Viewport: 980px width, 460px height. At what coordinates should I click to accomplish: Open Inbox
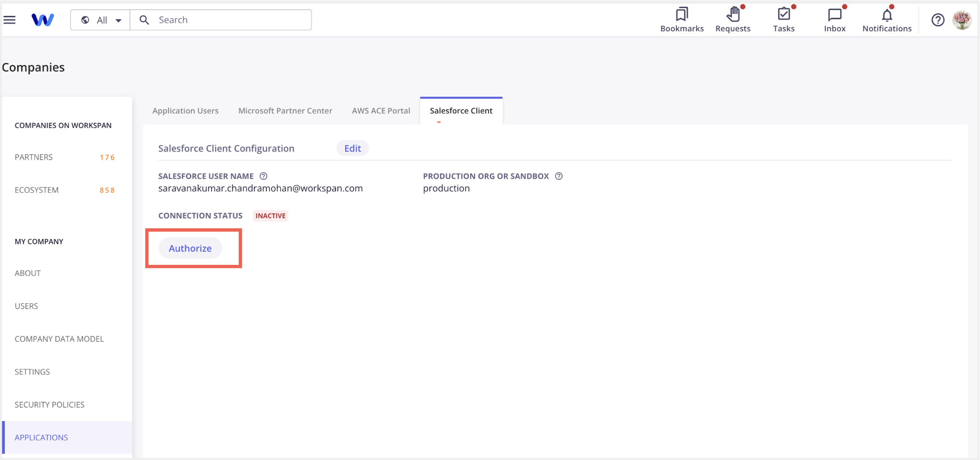(x=834, y=20)
